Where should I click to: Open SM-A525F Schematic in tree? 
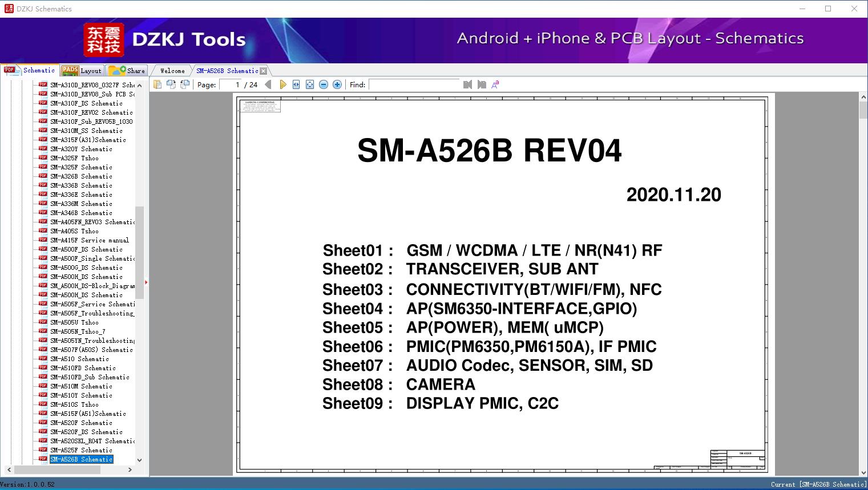coord(81,450)
